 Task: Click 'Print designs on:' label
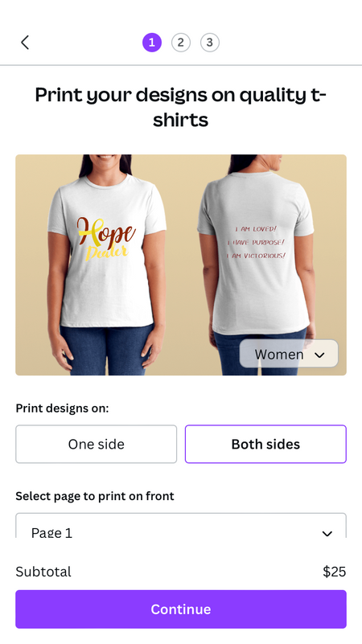coord(62,408)
